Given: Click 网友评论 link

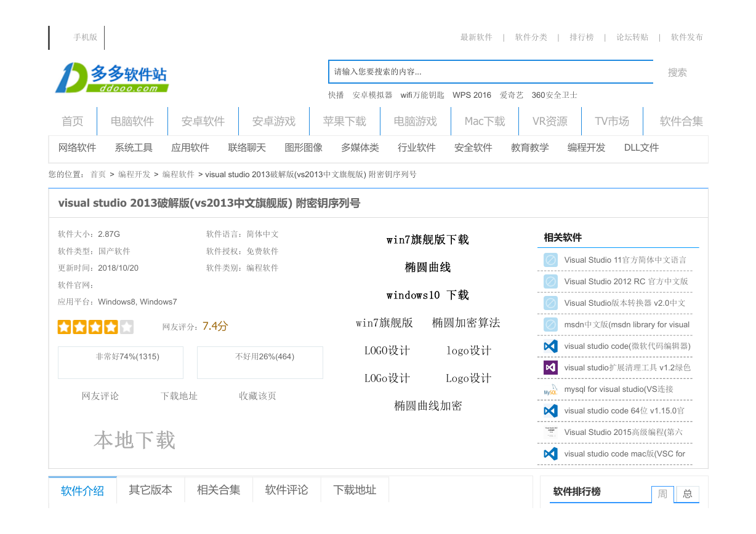Looking at the screenshot, I should 100,396.
